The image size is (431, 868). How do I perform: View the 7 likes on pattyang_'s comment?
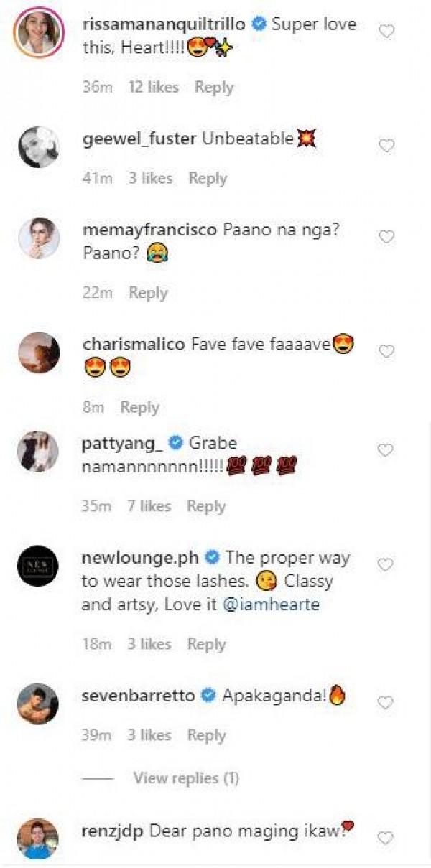150,506
